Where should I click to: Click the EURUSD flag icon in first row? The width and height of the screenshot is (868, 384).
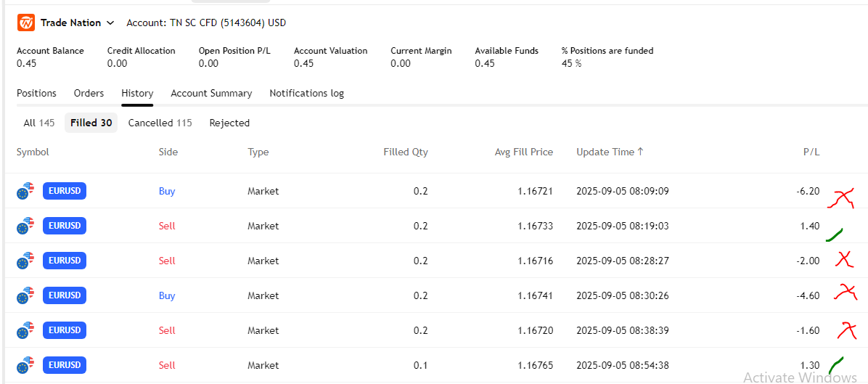pyautogui.click(x=25, y=192)
